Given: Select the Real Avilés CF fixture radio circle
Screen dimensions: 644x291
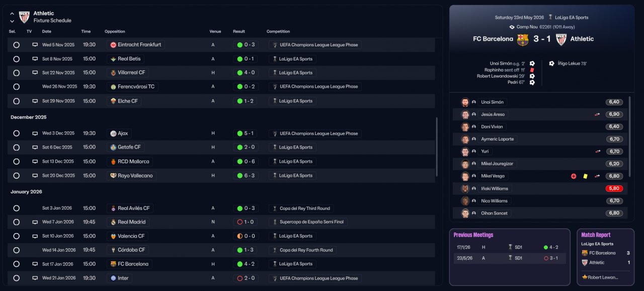Looking at the screenshot, I should click(x=16, y=208).
